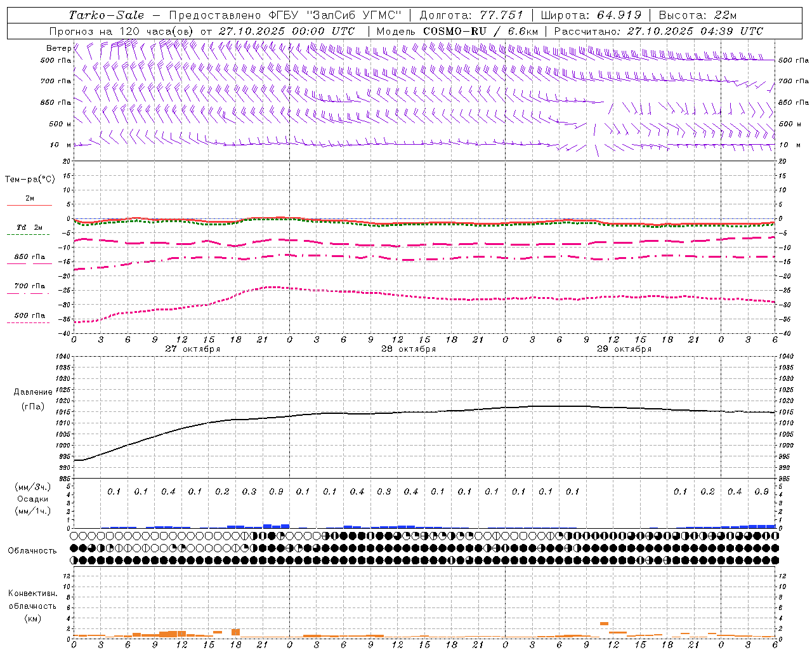Viewport: 812px width, 650px height.
Task: Click the orange convective bar at 18h on 27 October
Action: click(235, 632)
